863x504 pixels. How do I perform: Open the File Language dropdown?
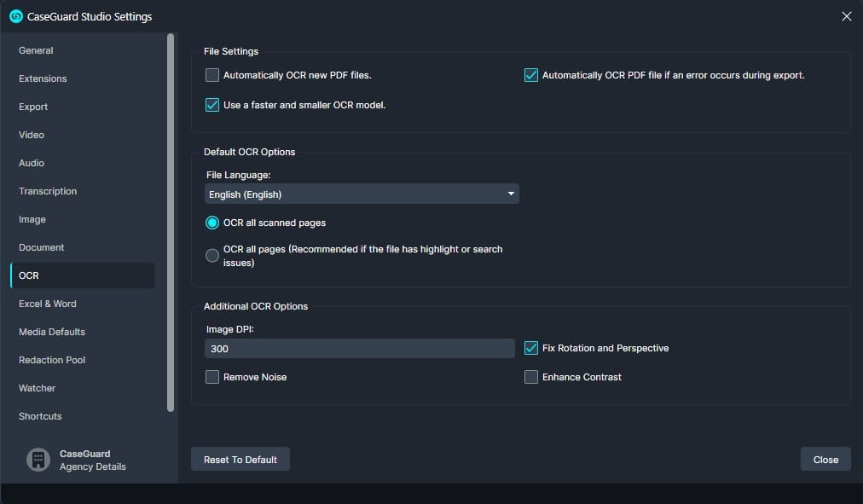tap(362, 194)
